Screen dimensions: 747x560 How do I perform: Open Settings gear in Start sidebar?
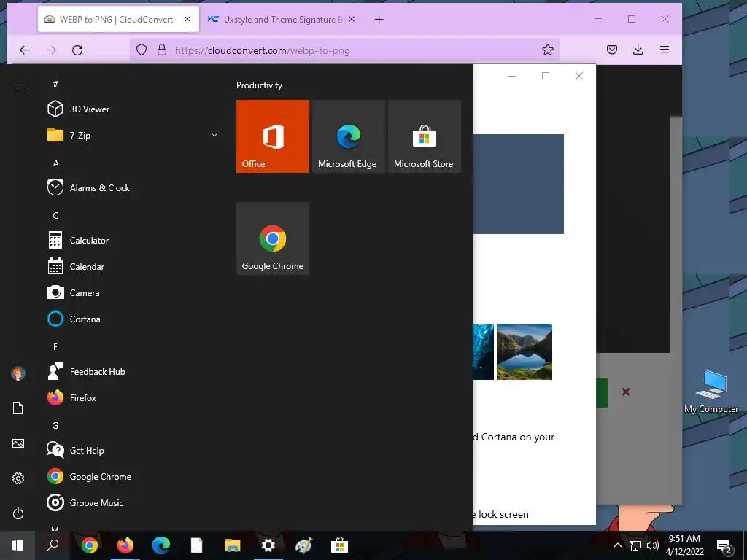coord(18,478)
